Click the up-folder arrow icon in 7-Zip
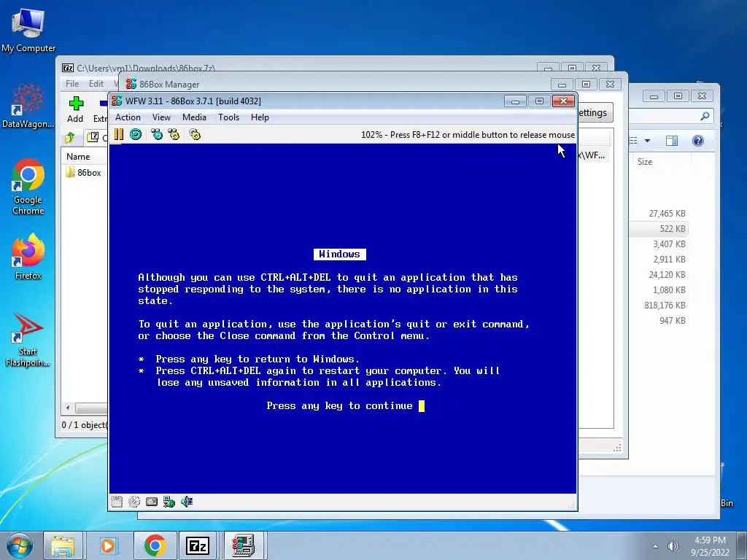The width and height of the screenshot is (747, 560). pos(70,138)
